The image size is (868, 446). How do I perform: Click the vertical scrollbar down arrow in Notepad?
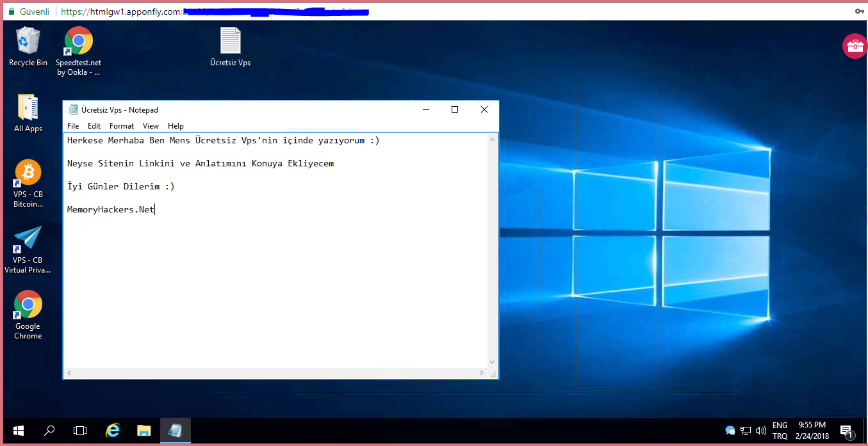coord(493,362)
